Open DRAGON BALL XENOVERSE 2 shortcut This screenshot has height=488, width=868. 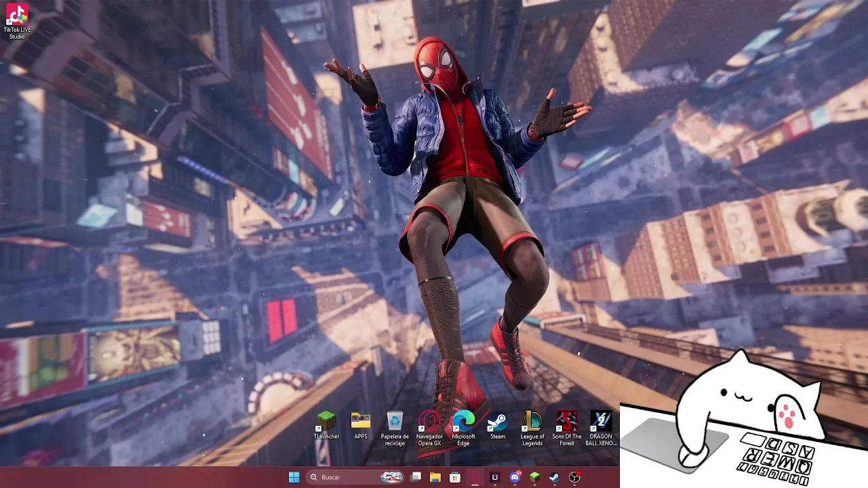click(601, 428)
